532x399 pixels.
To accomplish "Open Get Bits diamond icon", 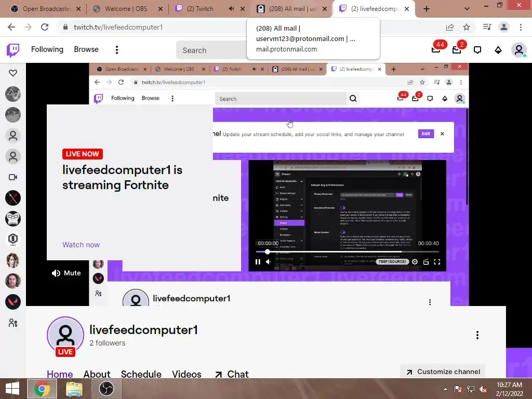I will coord(498,50).
